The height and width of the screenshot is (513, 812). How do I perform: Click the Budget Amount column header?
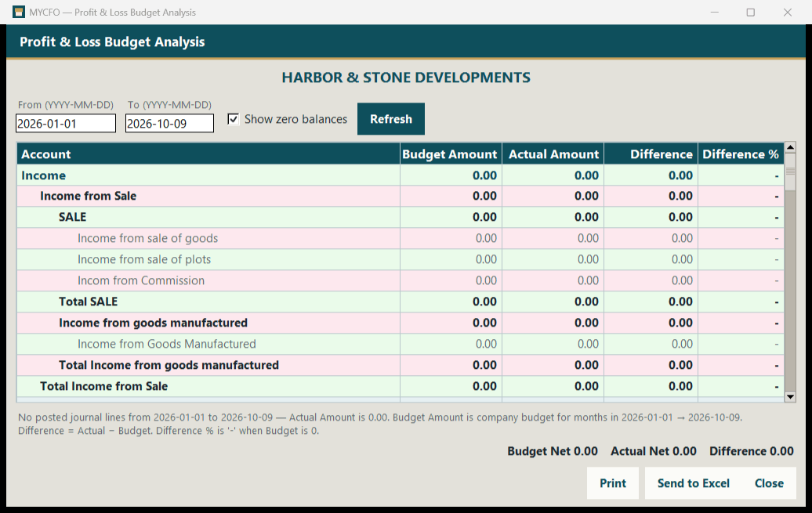click(x=451, y=154)
